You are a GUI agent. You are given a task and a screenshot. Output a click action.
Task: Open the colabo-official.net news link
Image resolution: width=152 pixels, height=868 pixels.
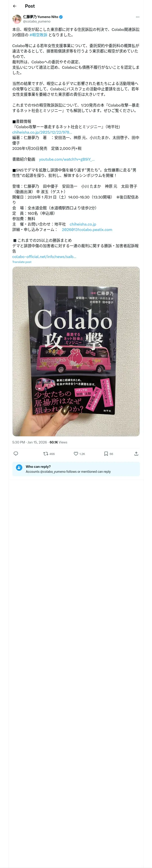tap(44, 256)
